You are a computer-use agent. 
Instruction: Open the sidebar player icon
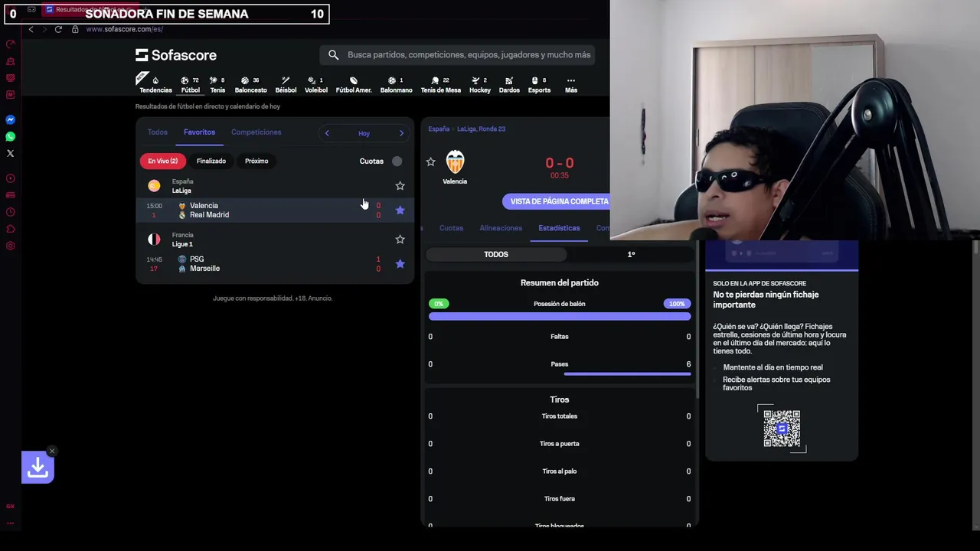pos(11,178)
